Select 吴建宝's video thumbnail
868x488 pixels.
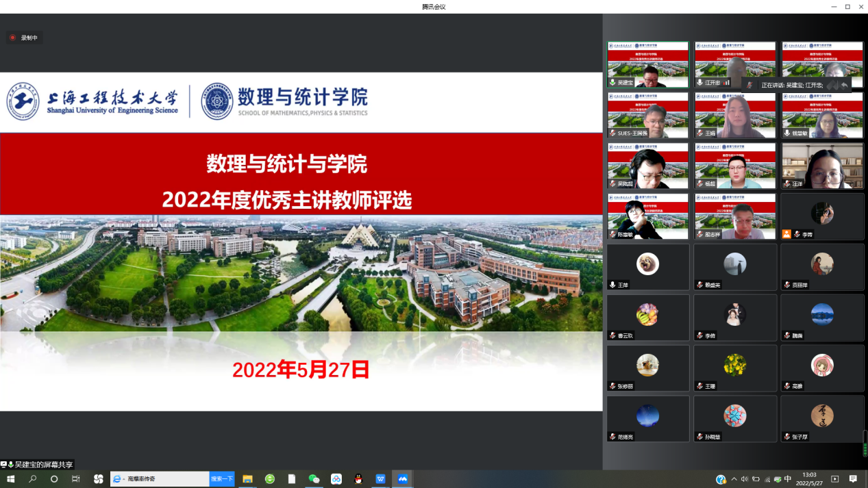[x=647, y=65]
